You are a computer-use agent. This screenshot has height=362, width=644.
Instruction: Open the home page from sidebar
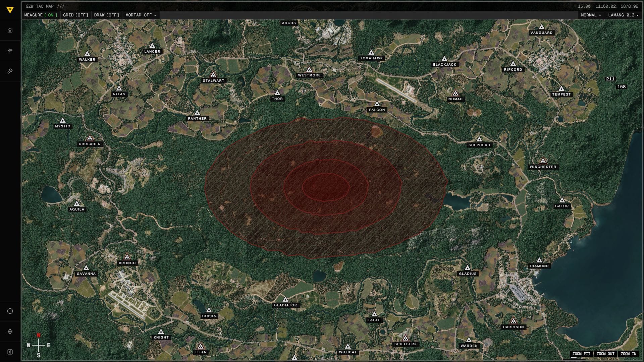(10, 30)
